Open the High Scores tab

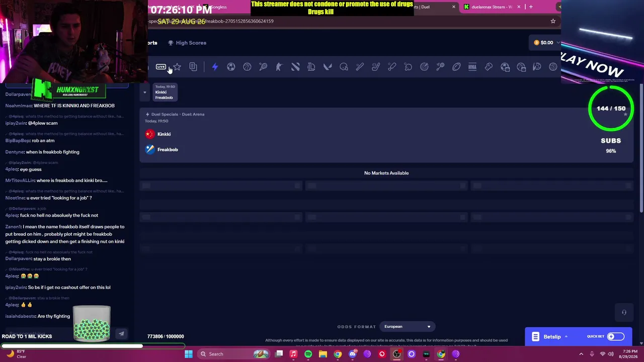187,43
